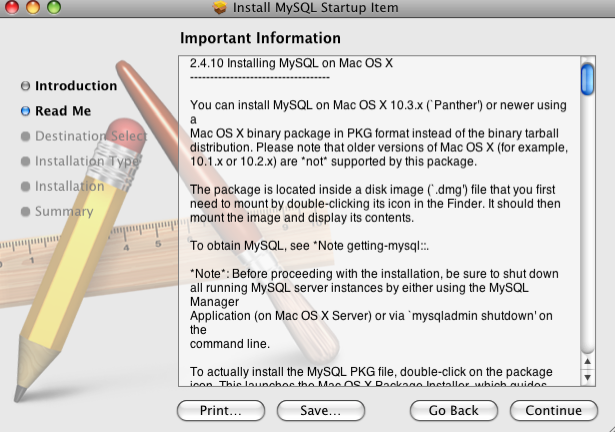Click the blue Read Me step bullet
This screenshot has height=432, width=615.
coord(25,111)
